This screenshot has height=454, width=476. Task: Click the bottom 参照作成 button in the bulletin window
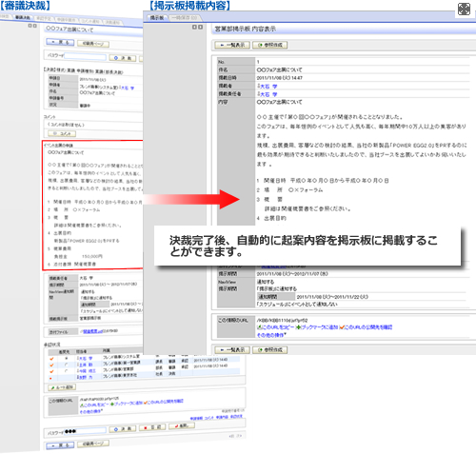coord(270,350)
